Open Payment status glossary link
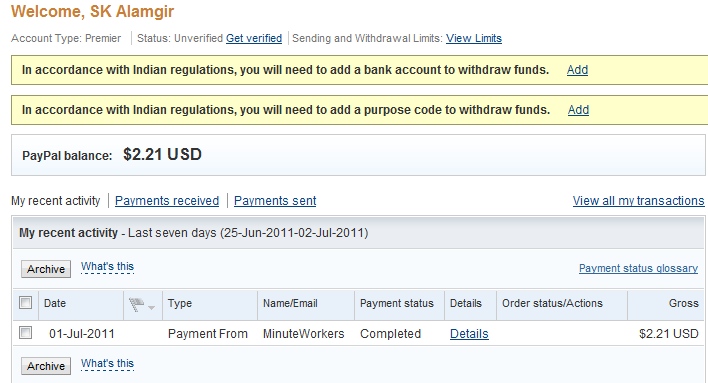This screenshot has height=383, width=708. [638, 268]
